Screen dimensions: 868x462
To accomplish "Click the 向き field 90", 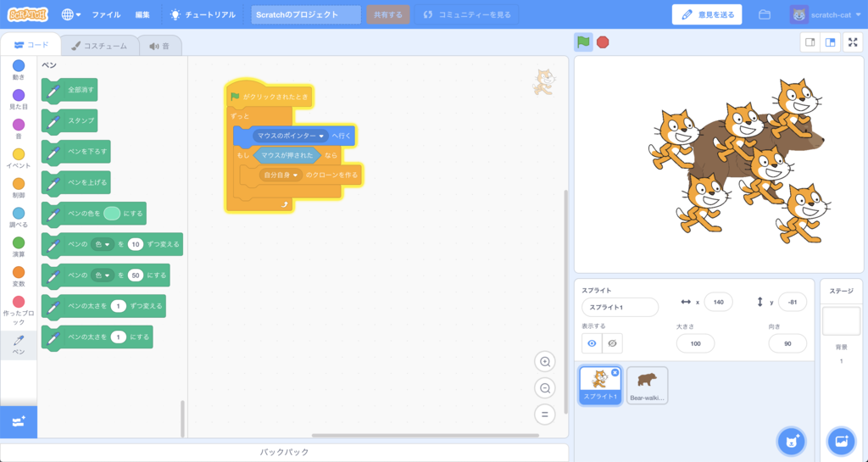I will (787, 343).
